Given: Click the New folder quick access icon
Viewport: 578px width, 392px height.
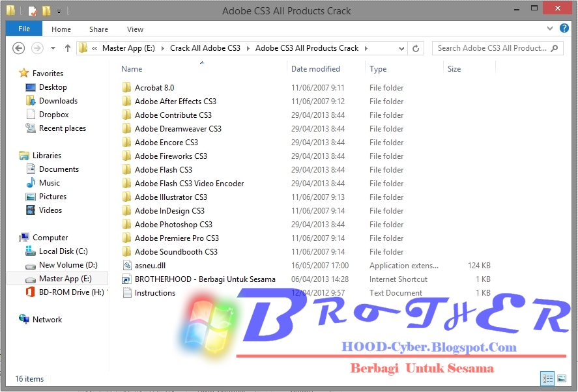Looking at the screenshot, I should coord(46,10).
